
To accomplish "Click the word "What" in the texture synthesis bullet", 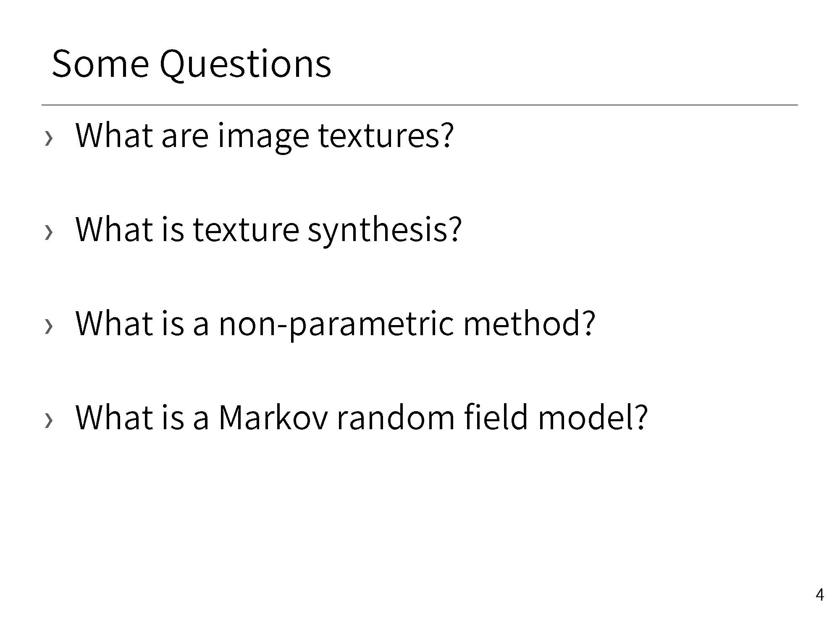I will [x=114, y=229].
